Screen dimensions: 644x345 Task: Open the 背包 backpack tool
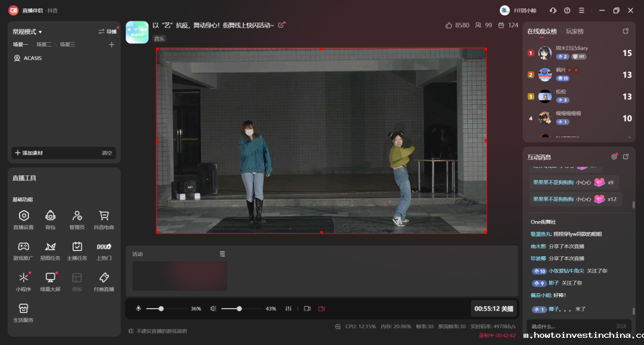point(51,219)
